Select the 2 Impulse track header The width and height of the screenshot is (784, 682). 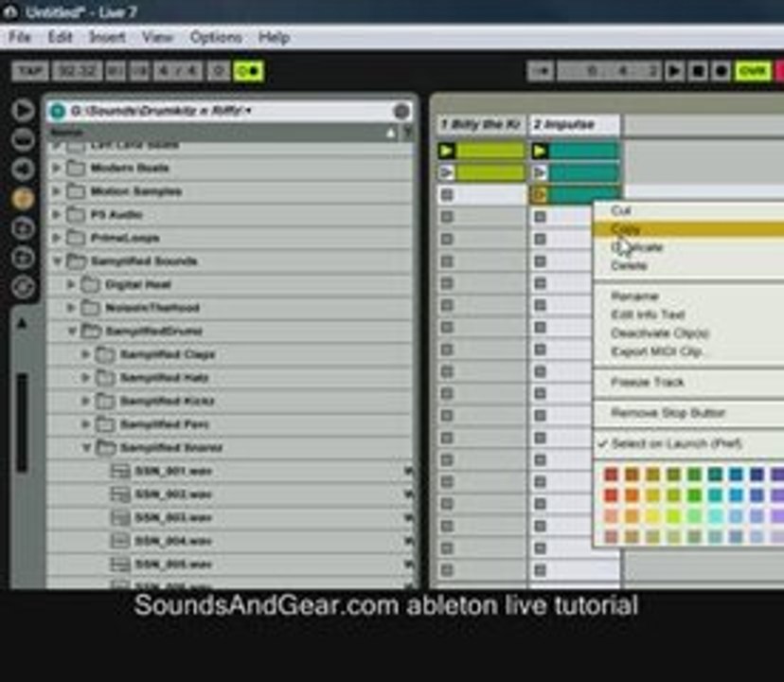click(x=574, y=125)
